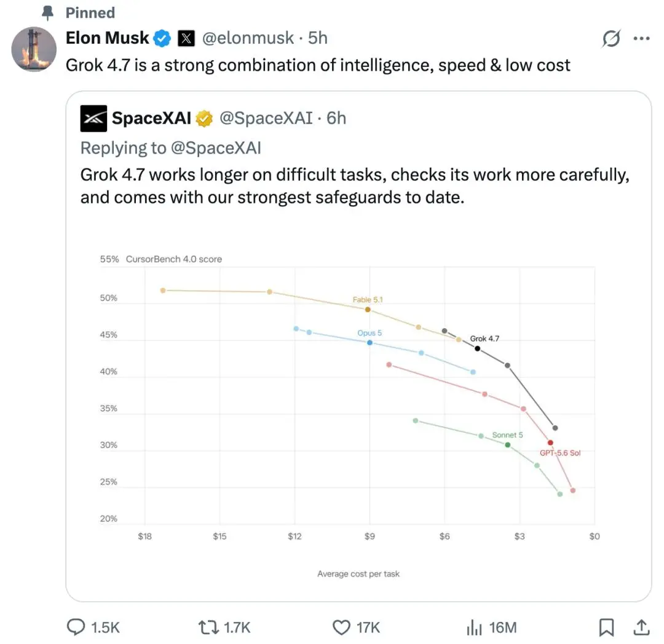Repost the tweet via retweet icon
This screenshot has height=644, width=664.
click(209, 627)
